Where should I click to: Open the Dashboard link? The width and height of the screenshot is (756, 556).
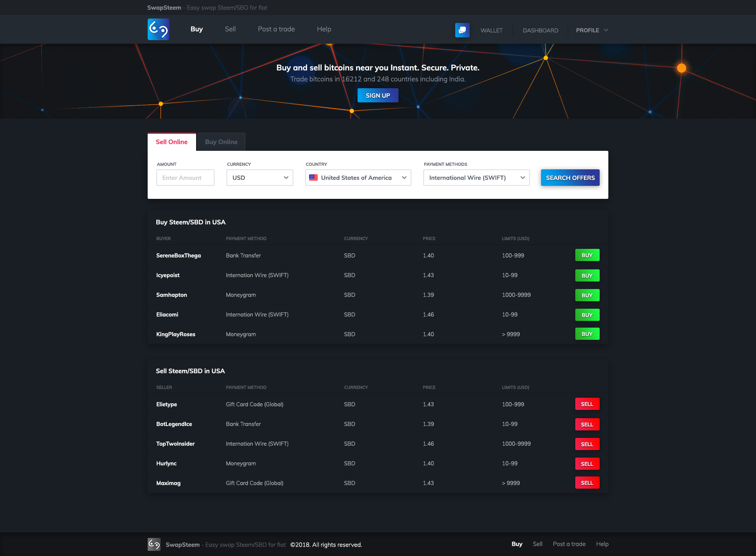[540, 30]
